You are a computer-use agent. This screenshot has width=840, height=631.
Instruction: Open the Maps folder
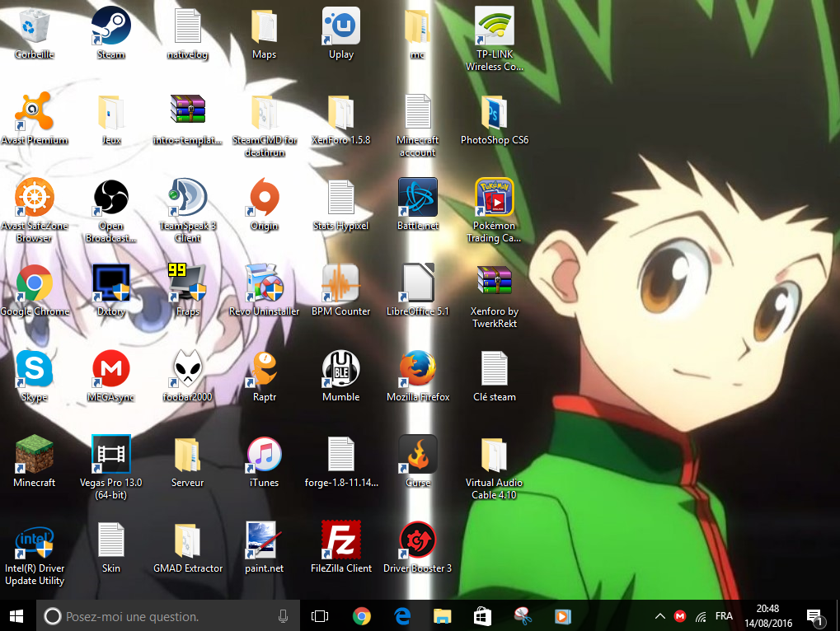[x=264, y=26]
